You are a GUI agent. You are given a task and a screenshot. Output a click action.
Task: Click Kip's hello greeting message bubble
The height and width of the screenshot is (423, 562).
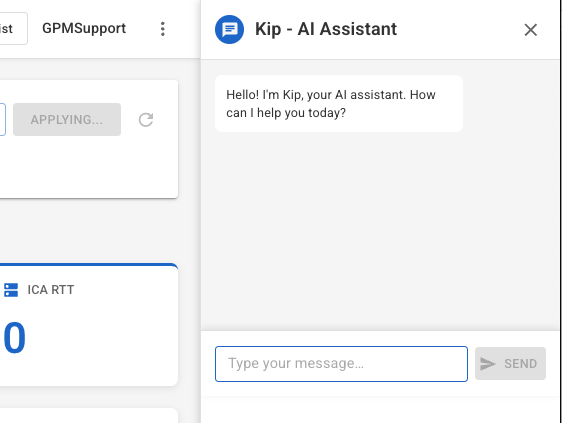click(x=339, y=104)
